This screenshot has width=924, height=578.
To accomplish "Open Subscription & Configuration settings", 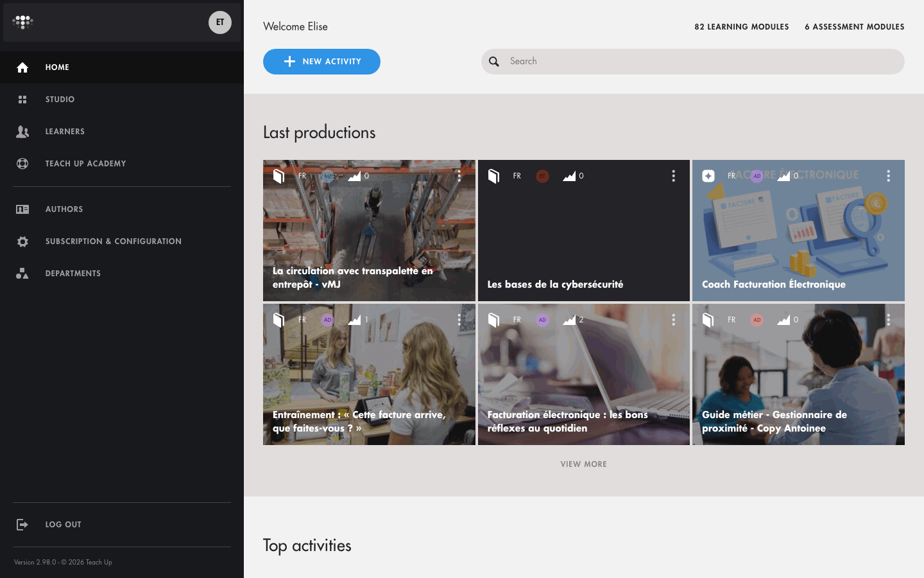I will pos(122,241).
